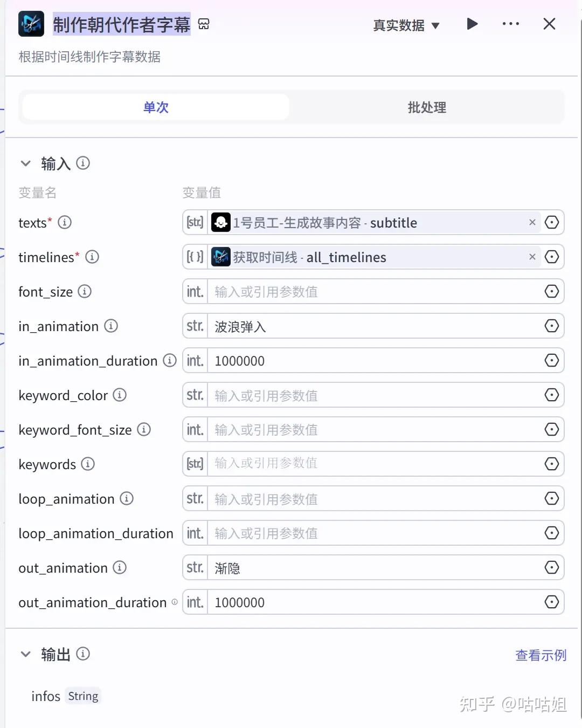Switch to the 批处理 tab
Viewport: 582px width, 728px height.
pyautogui.click(x=427, y=107)
